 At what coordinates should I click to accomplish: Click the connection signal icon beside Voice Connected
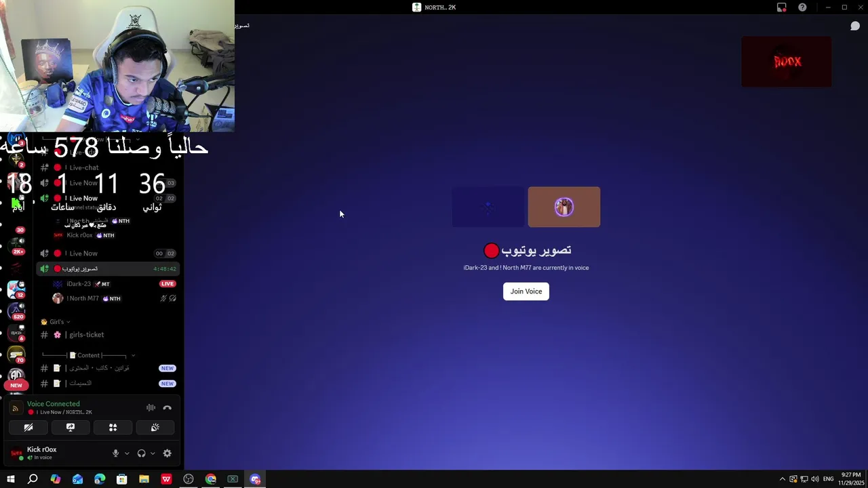tap(16, 408)
